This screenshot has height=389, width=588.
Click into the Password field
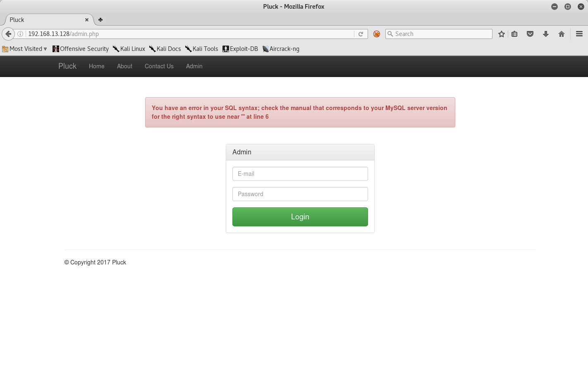point(300,194)
